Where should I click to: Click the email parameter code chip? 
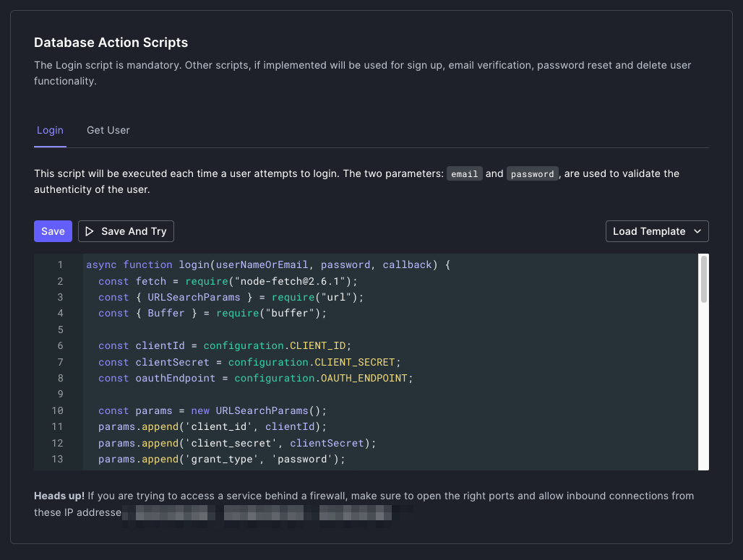tap(464, 174)
